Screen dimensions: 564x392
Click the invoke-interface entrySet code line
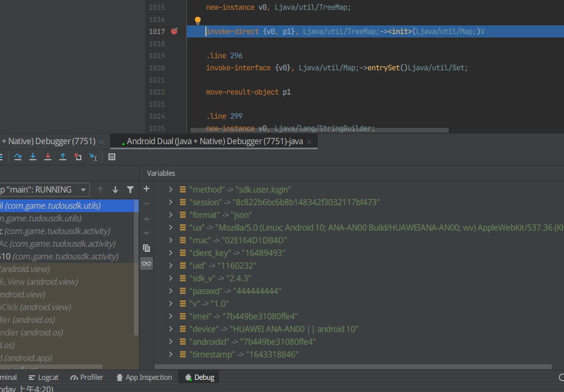[x=337, y=67]
